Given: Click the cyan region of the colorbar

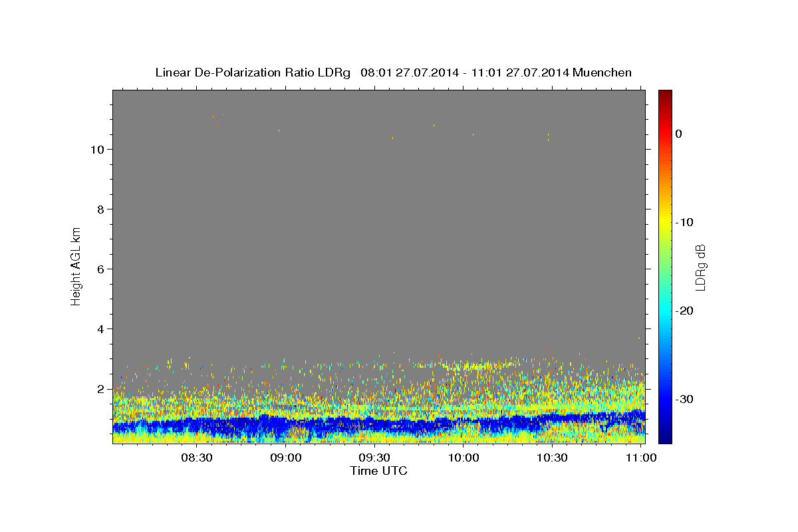Looking at the screenshot, I should point(665,311).
